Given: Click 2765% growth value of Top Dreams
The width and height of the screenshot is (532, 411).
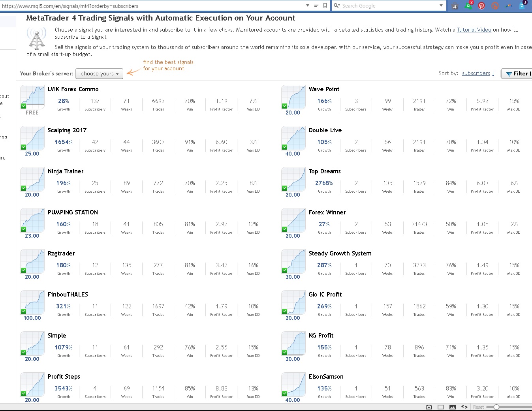Looking at the screenshot, I should 324,183.
